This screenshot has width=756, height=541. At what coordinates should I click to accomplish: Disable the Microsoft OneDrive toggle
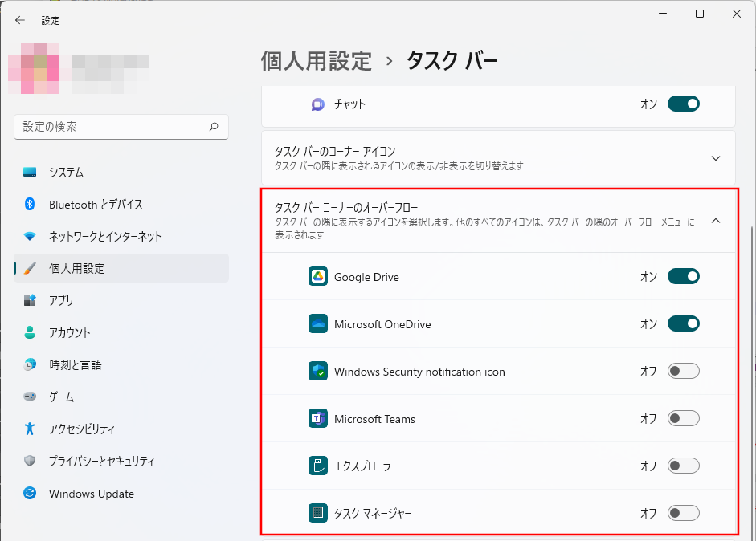point(683,324)
